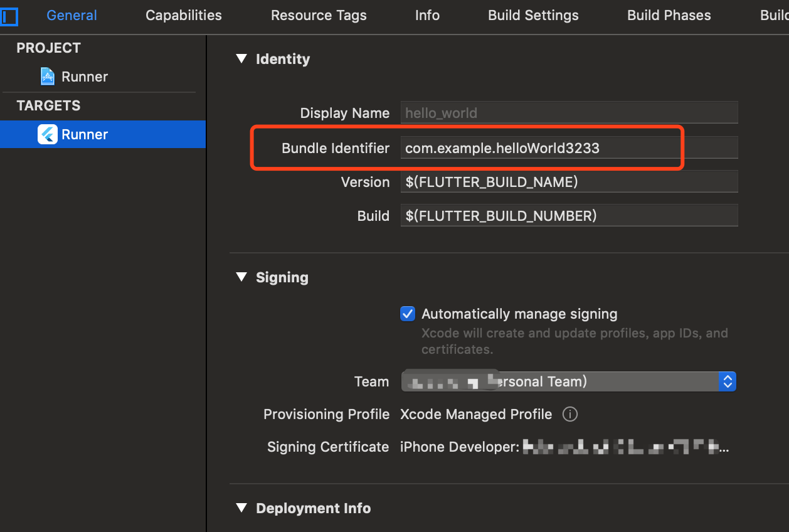789x532 pixels.
Task: Select the General tab
Action: click(71, 16)
